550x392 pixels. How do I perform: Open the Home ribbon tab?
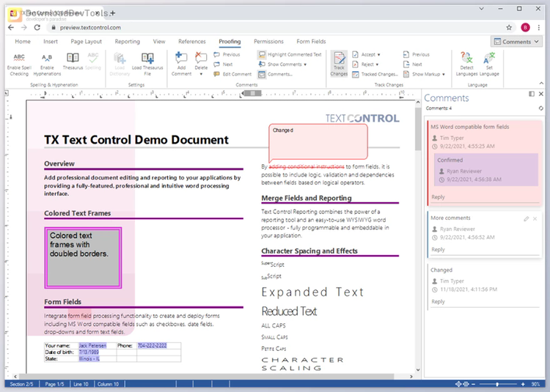click(23, 41)
